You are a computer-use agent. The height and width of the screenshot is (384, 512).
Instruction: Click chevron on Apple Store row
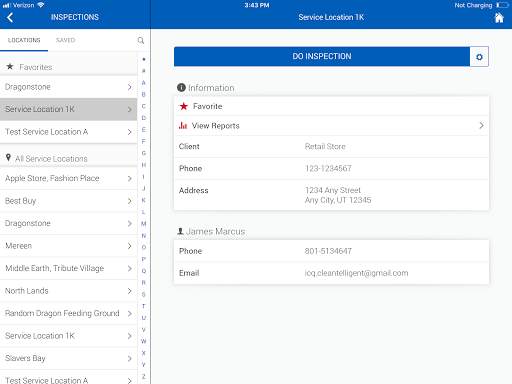130,179
